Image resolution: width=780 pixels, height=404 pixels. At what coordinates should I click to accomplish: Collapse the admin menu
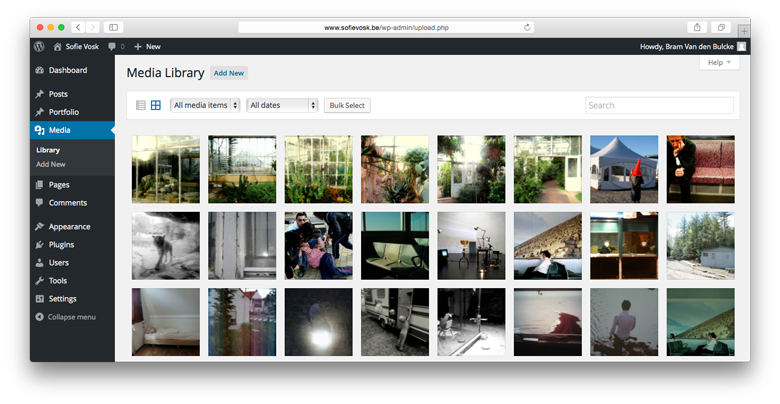pos(66,317)
